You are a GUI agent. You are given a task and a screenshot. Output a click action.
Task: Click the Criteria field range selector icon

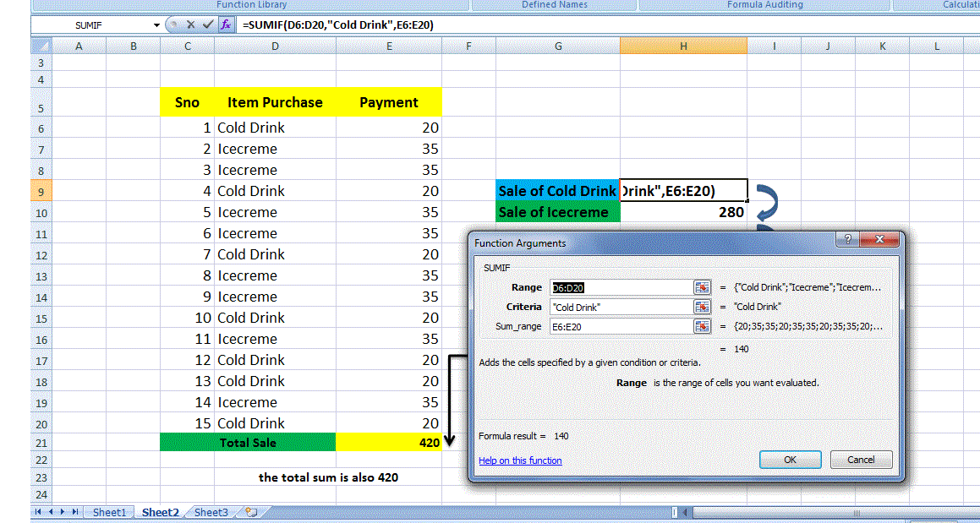coord(702,307)
